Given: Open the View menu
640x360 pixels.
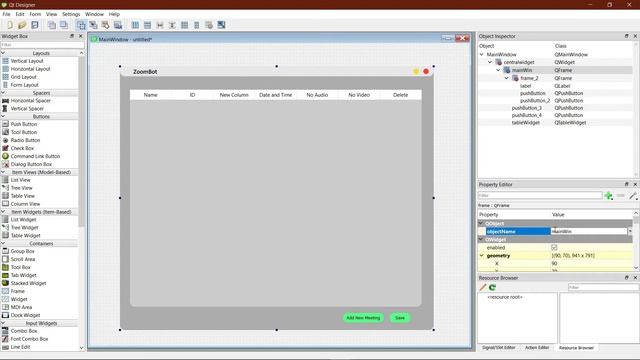Looking at the screenshot, I should (51, 14).
